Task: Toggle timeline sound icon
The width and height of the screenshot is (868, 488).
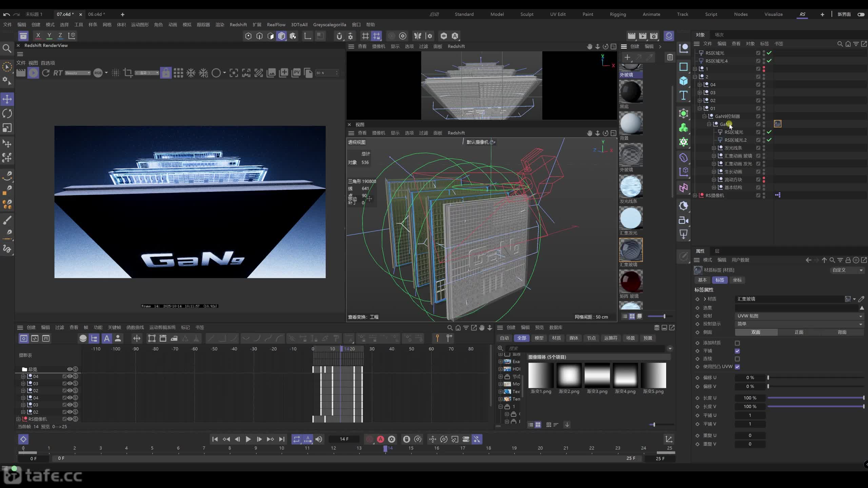Action: (319, 439)
